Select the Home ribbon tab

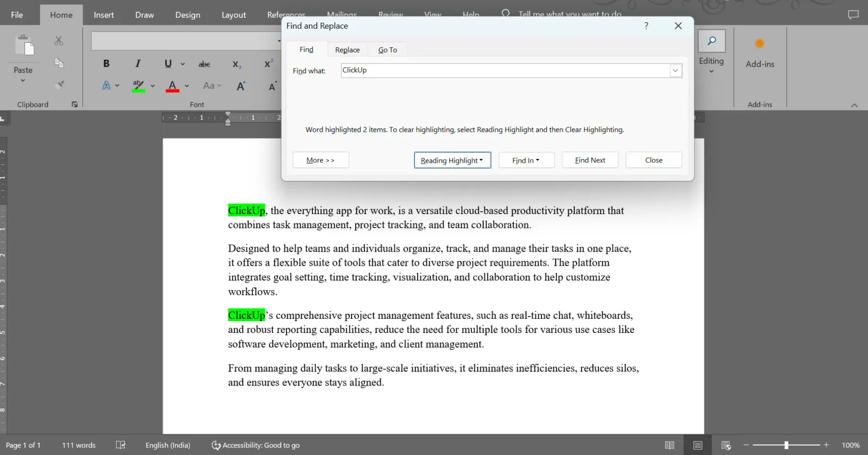61,15
